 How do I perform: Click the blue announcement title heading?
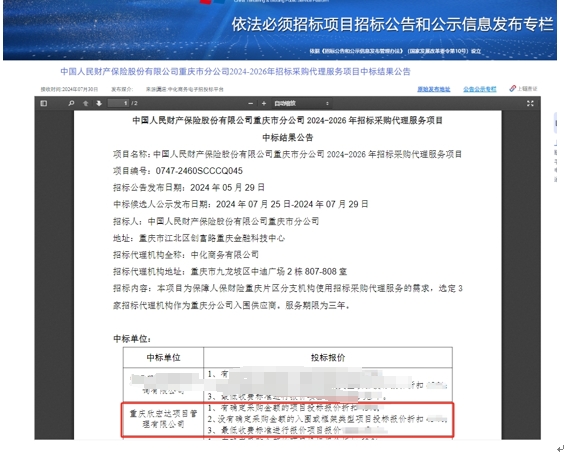235,71
